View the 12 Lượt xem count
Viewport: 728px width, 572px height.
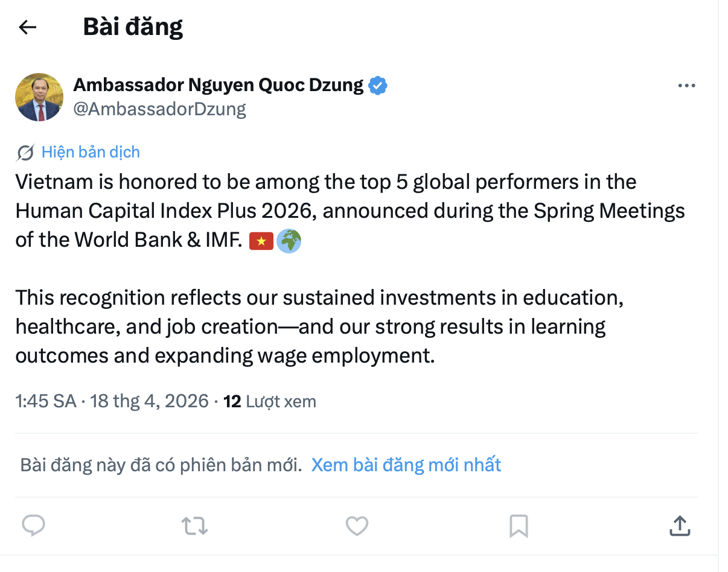coord(269,401)
